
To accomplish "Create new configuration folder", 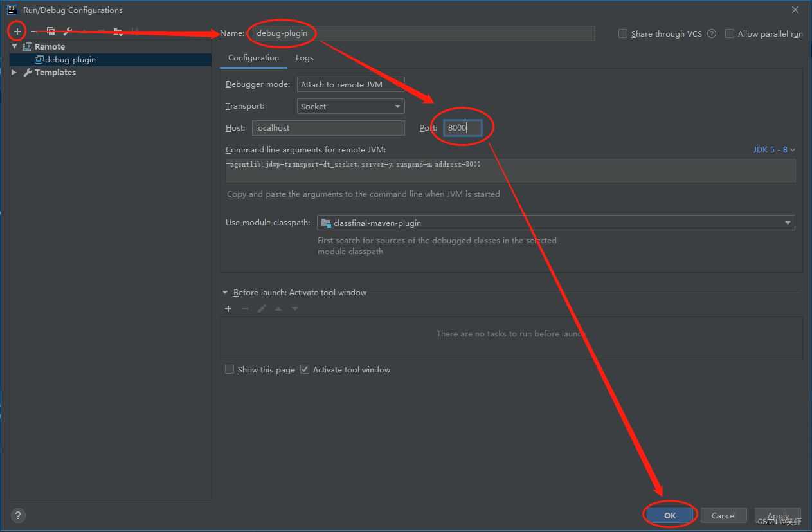I will (x=118, y=31).
